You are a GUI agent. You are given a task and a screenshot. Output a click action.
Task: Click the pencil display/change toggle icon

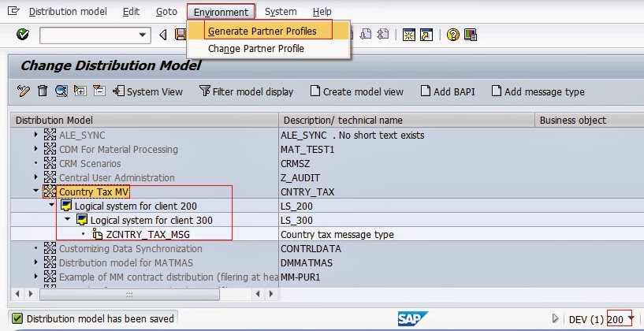[24, 91]
